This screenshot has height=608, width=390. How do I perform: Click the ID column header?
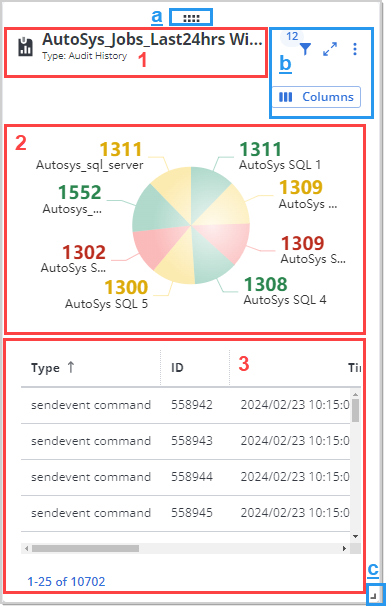tap(177, 368)
